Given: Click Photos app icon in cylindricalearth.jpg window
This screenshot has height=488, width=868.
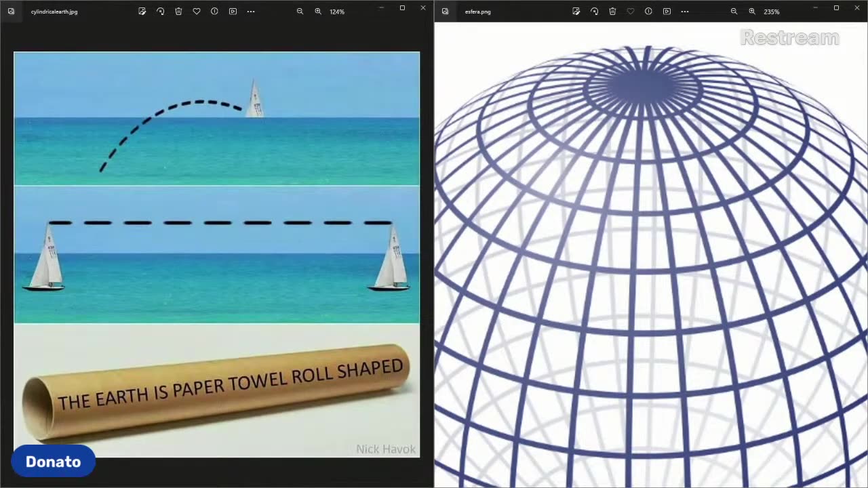Looking at the screenshot, I should point(11,12).
